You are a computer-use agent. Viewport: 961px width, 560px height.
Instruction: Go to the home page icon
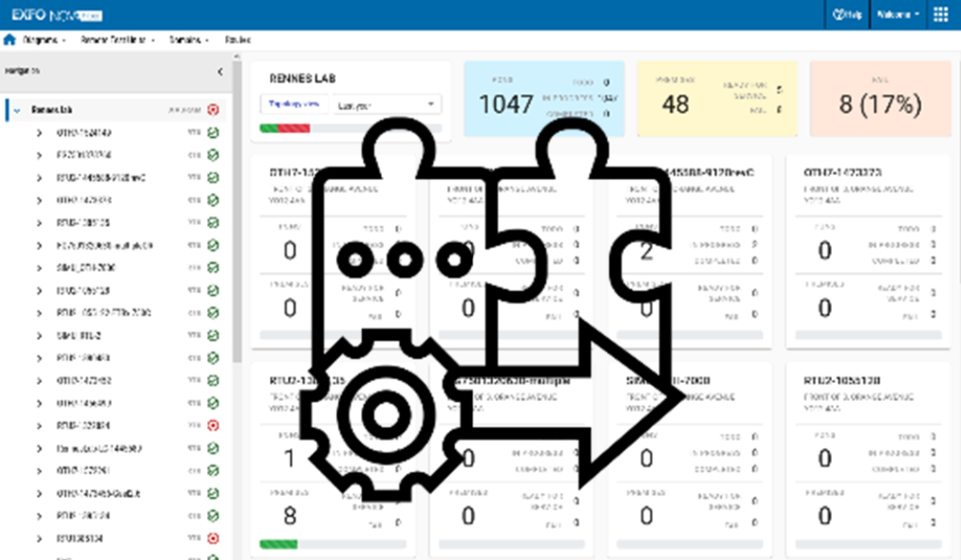(9, 40)
